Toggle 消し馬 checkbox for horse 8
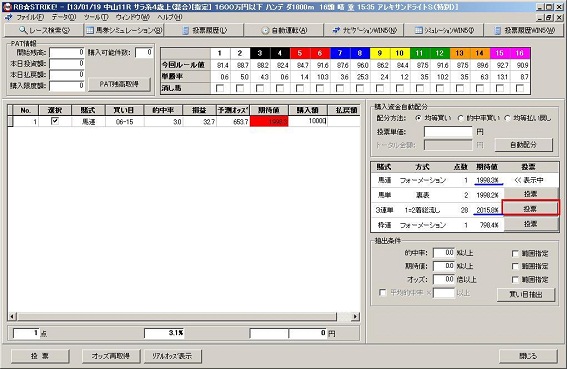567x369 pixels. (360, 88)
